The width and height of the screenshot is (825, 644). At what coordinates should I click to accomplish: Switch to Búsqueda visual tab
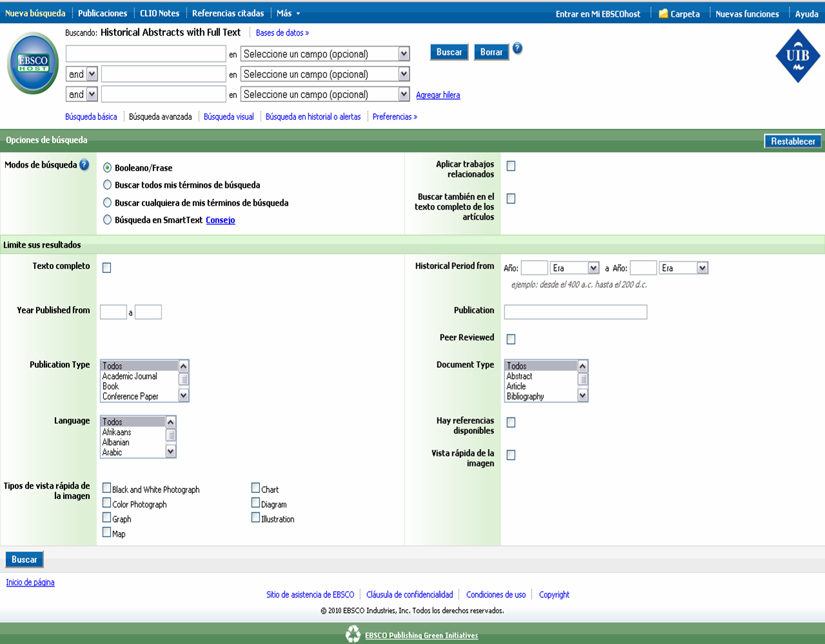(229, 117)
